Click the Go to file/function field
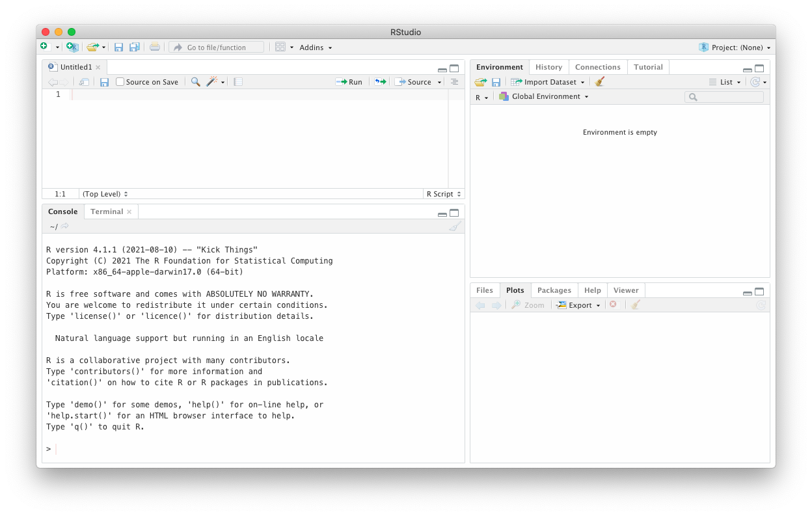This screenshot has height=516, width=812. tap(217, 47)
